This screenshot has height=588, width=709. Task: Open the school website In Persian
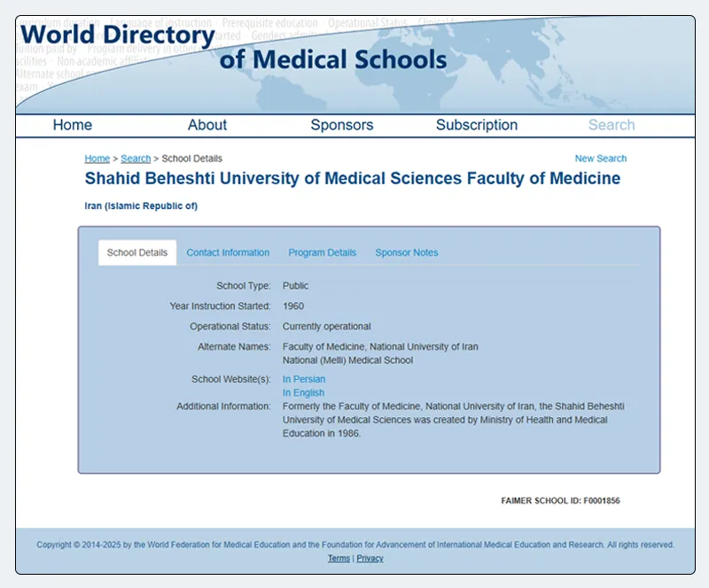pyautogui.click(x=304, y=379)
